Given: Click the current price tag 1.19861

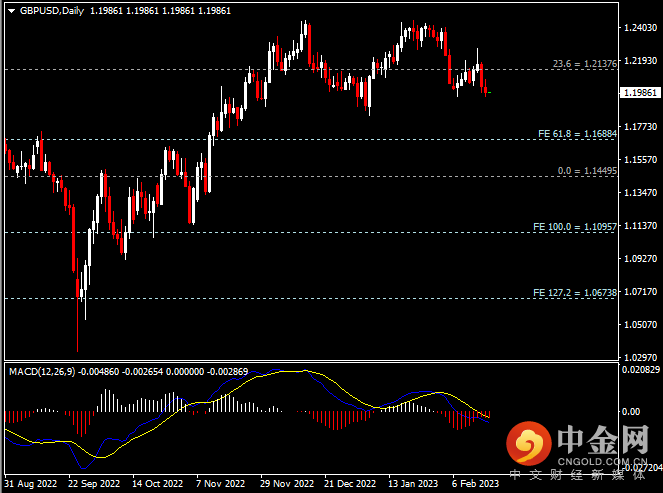Looking at the screenshot, I should [x=638, y=92].
